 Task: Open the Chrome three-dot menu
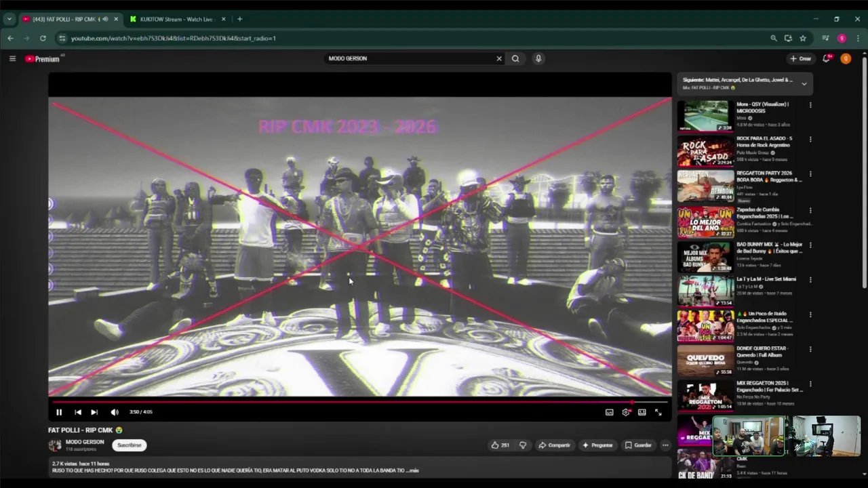pos(858,39)
